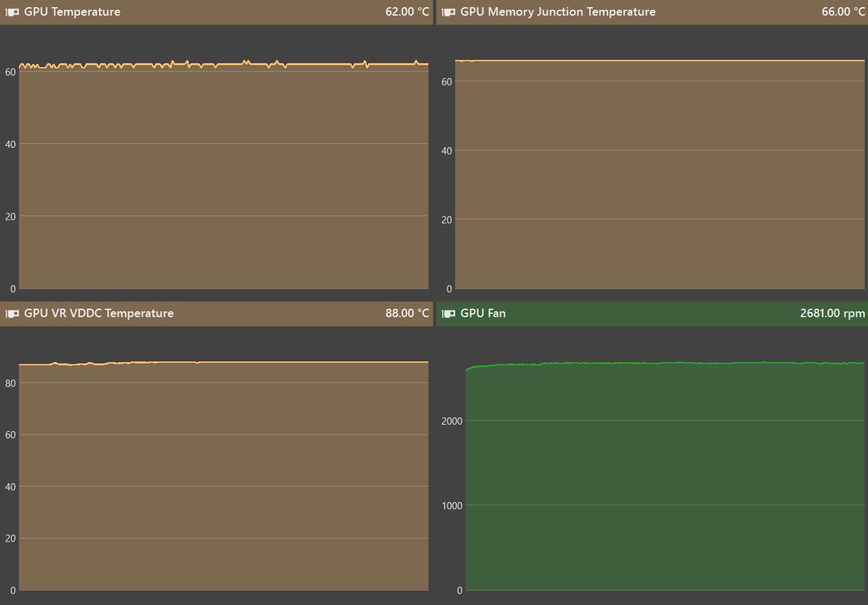Click inside the green GPU Fan graph
This screenshot has width=868, height=605.
click(x=665, y=475)
